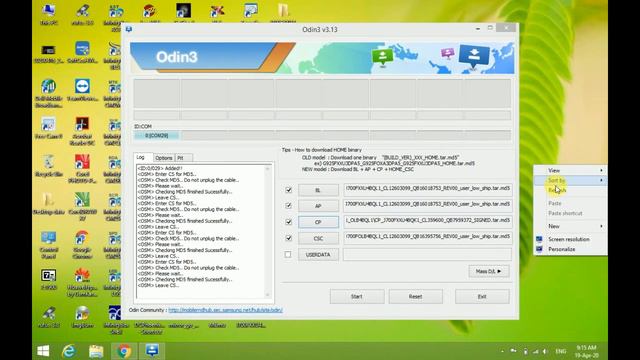Click the CP file button
The height and width of the screenshot is (360, 640).
click(318, 222)
